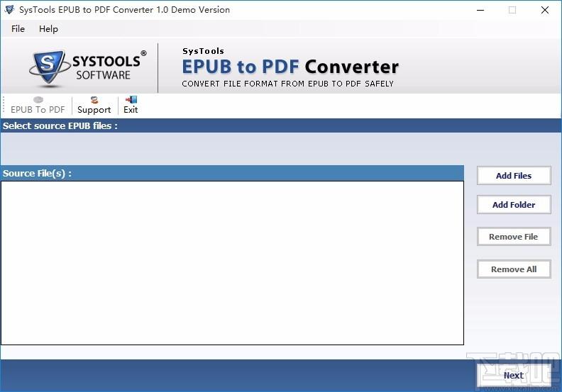Click inside the Source File(s) list box
This screenshot has height=392, width=562.
(x=232, y=263)
